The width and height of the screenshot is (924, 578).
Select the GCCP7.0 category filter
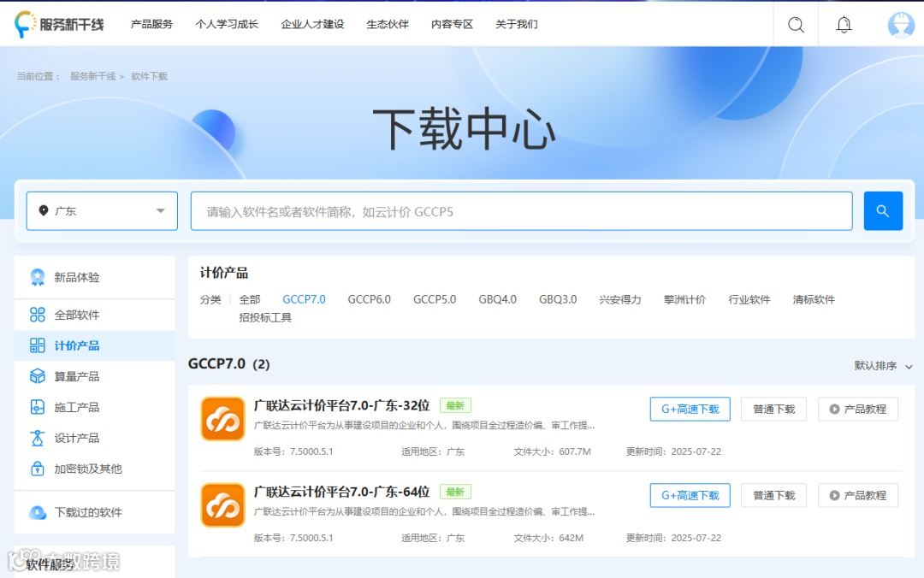[304, 299]
